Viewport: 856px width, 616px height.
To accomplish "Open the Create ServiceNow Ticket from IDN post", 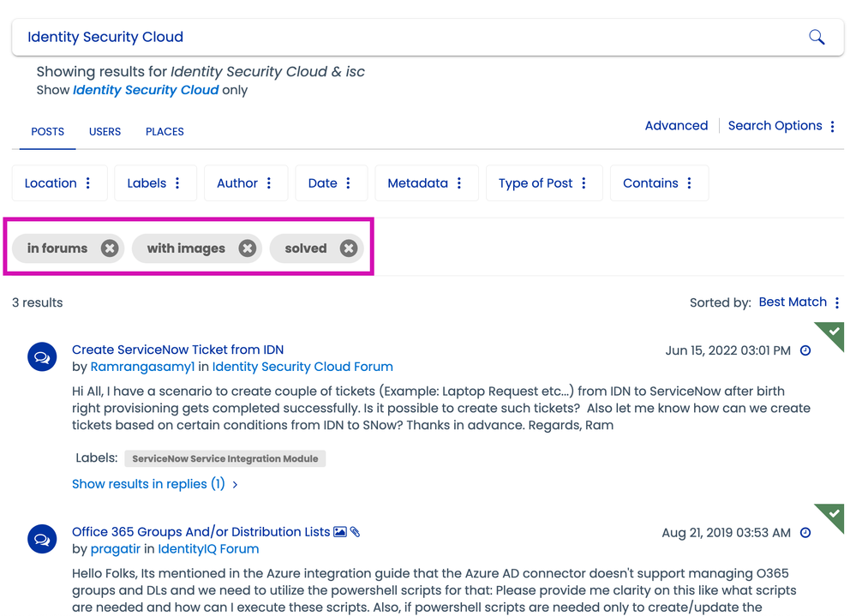I will point(177,350).
